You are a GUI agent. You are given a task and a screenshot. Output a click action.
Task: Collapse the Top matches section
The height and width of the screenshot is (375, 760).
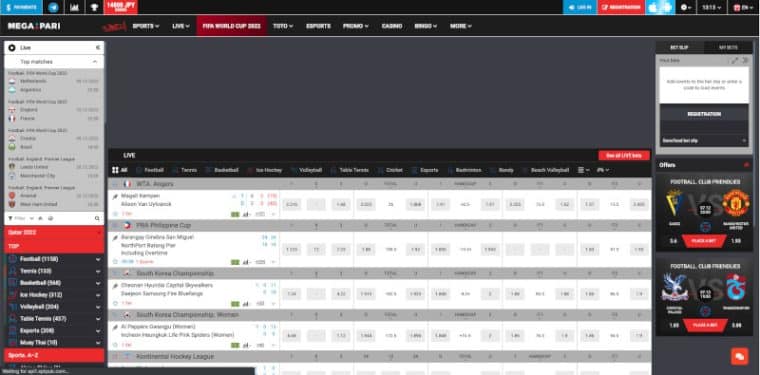95,62
